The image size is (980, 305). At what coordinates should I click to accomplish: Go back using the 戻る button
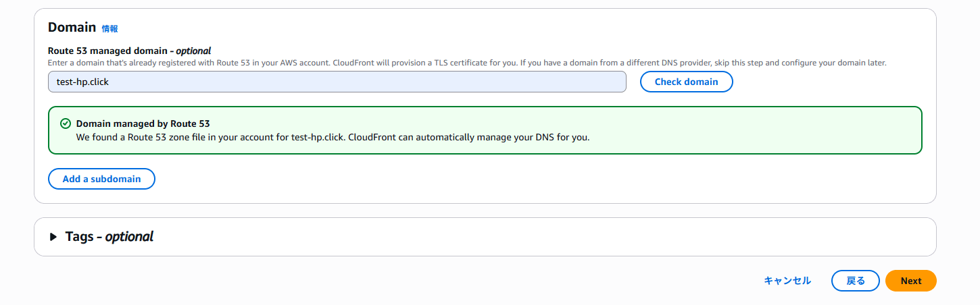tap(855, 281)
